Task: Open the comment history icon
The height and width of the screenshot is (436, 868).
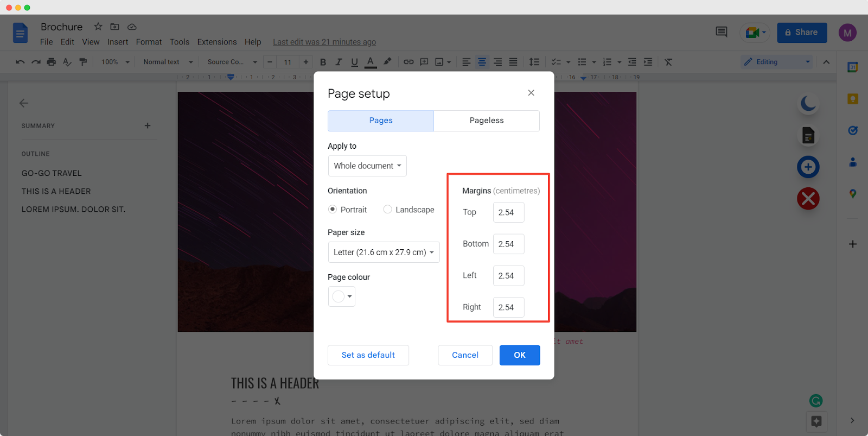Action: [x=721, y=32]
